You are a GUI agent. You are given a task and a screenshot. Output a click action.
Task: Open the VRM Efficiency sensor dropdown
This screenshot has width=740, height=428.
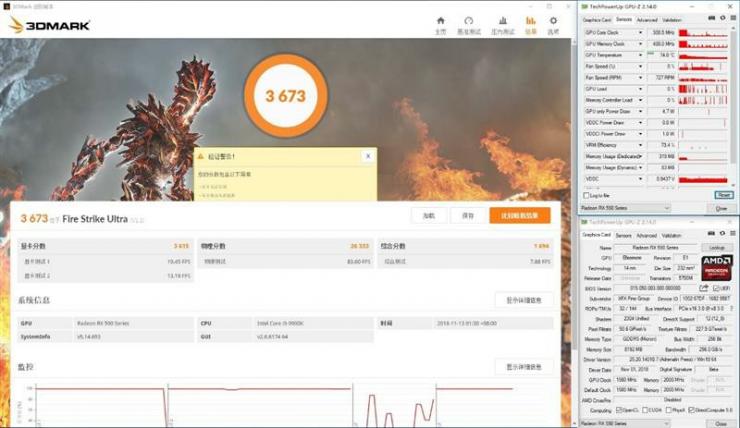[x=640, y=145]
